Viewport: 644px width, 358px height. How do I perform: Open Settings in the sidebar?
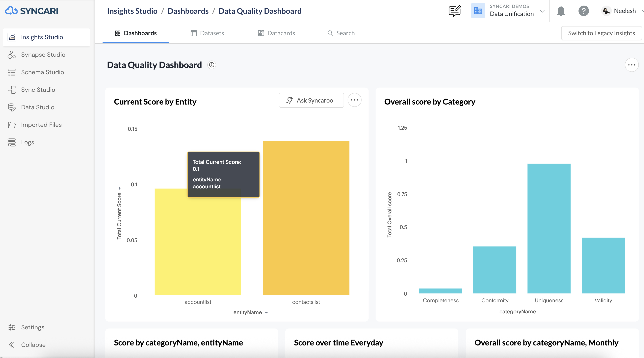(47, 327)
